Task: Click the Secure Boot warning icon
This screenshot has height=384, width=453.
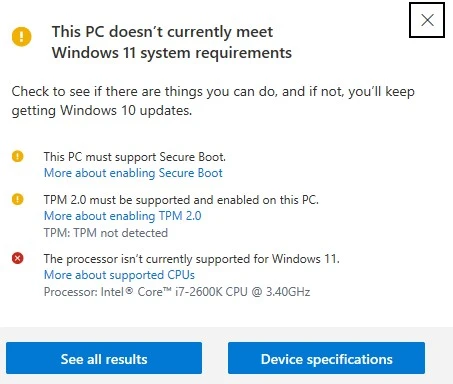Action: (x=18, y=156)
